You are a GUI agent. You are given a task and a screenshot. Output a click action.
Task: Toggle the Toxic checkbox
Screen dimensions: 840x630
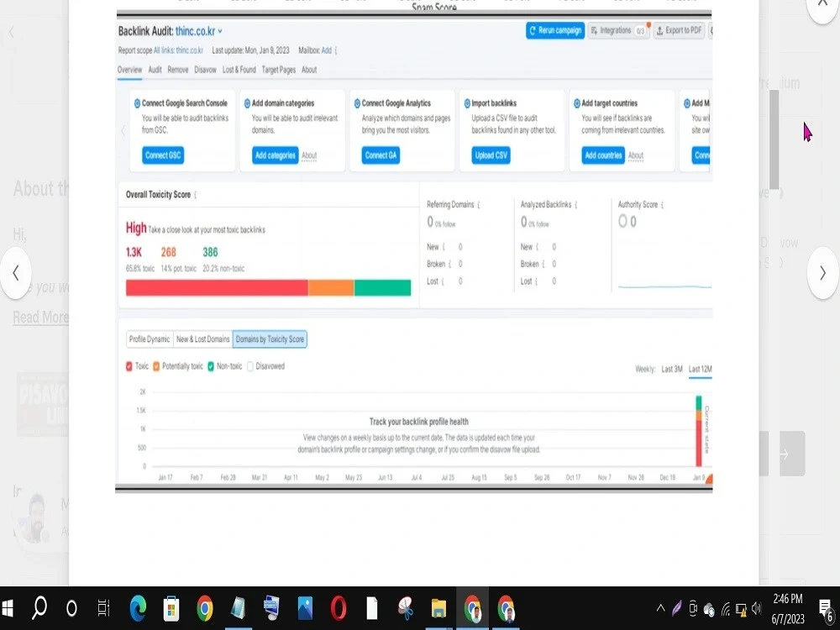129,366
